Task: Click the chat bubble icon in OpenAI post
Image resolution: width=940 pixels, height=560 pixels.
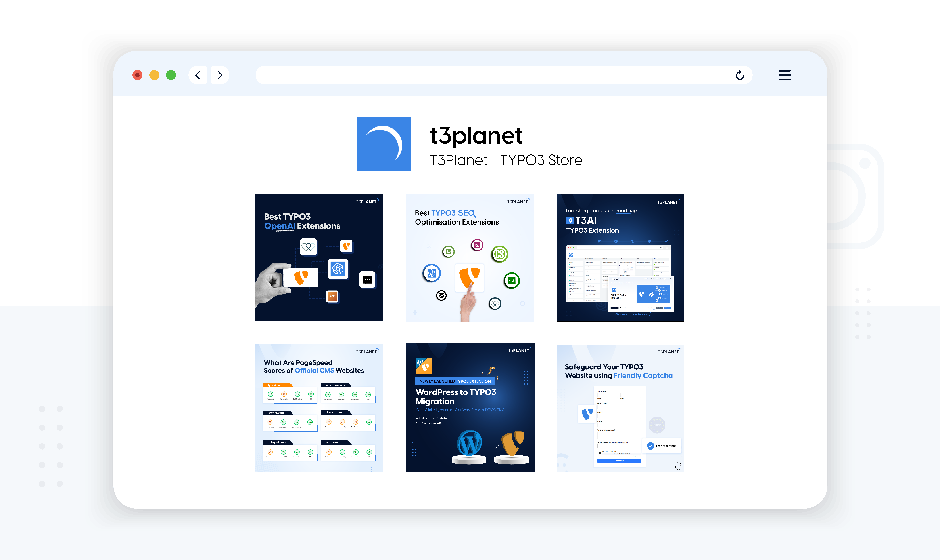Action: pos(367,280)
